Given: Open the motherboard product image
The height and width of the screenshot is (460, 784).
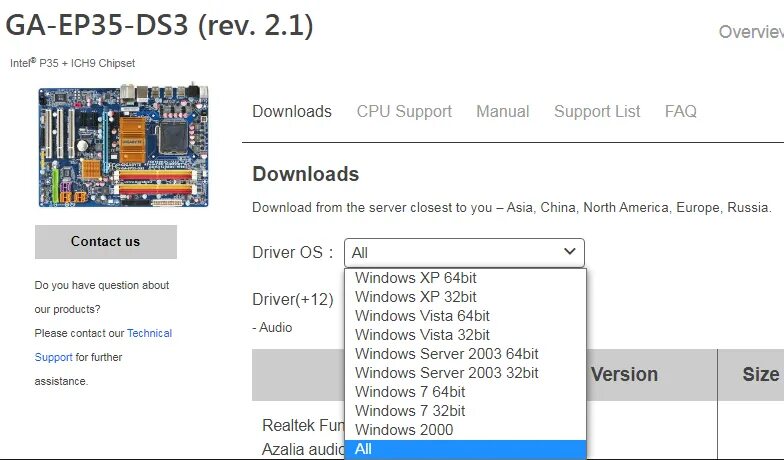Looking at the screenshot, I should pos(124,144).
